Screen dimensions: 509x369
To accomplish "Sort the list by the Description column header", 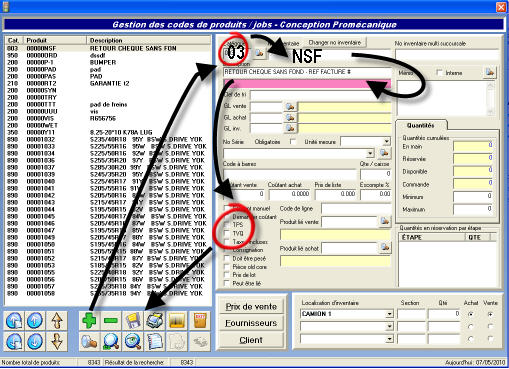I will (x=149, y=40).
